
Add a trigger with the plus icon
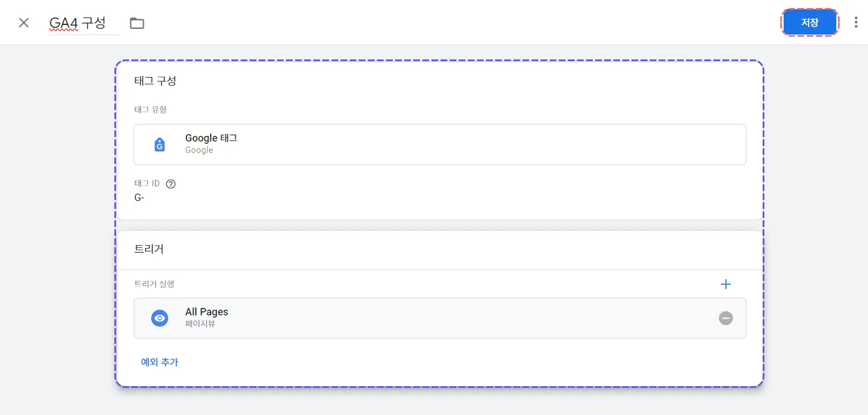click(x=726, y=284)
